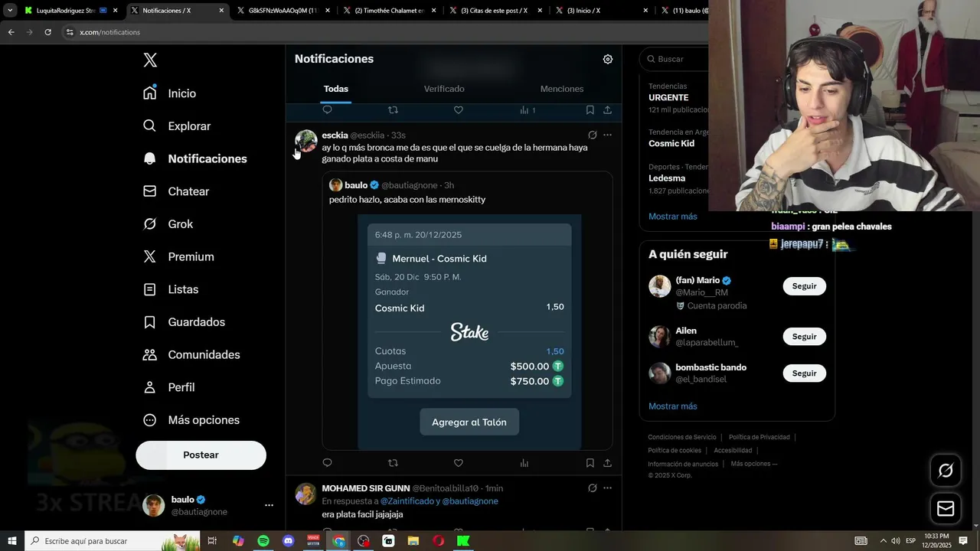This screenshot has height=551, width=980.
Task: Expand Más opciones in the sidebar
Action: [x=191, y=420]
